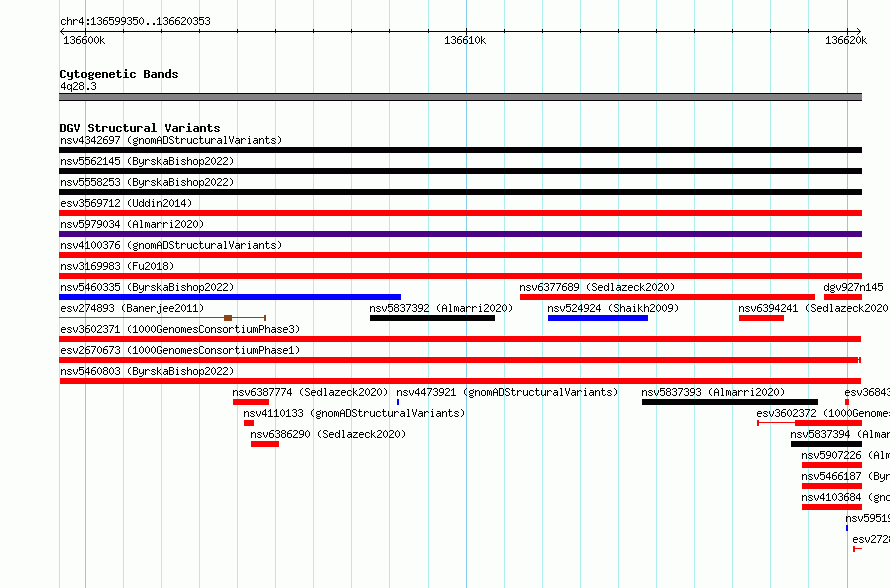The image size is (890, 588).
Task: Click the nsv6387774 (Sedlazeck2020) label
Action: coord(310,392)
